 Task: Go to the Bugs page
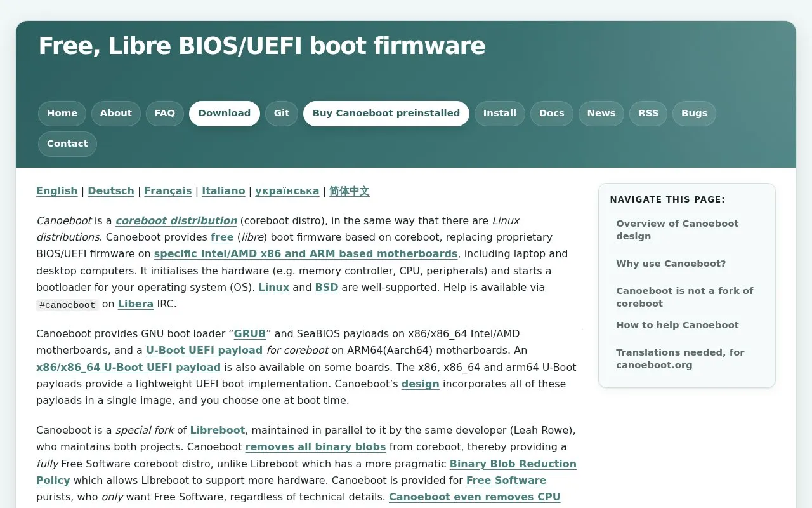695,114
